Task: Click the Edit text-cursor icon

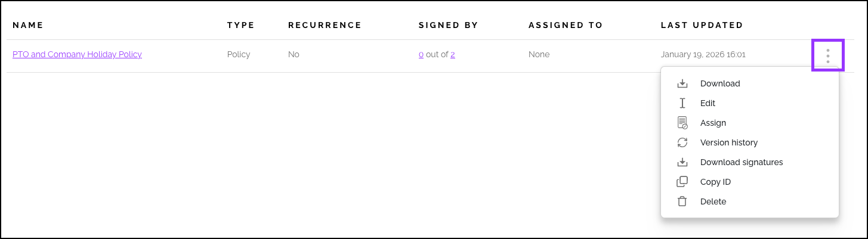Action: (682, 103)
